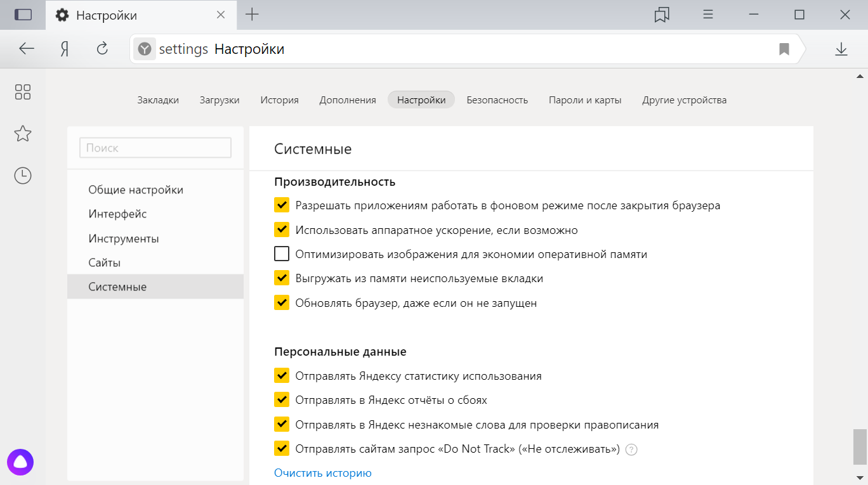Switch to the История tab
The image size is (868, 485).
point(279,100)
